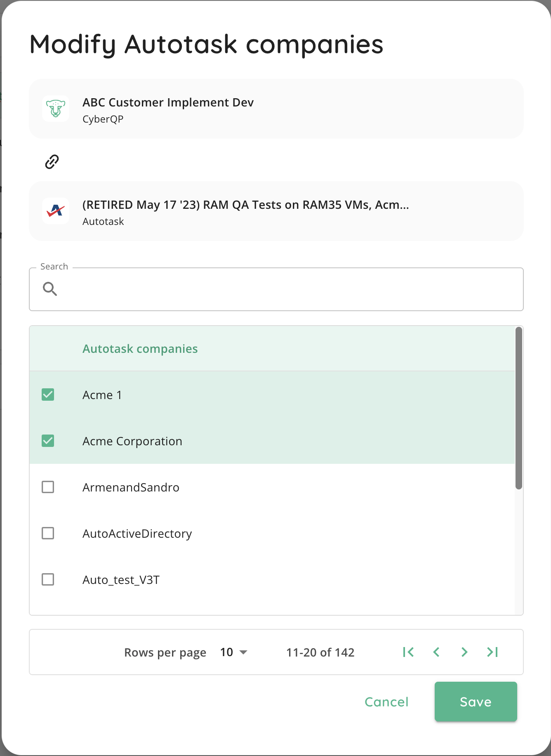551x756 pixels.
Task: Check the ArmenandSandro checkbox
Action: pyautogui.click(x=48, y=487)
